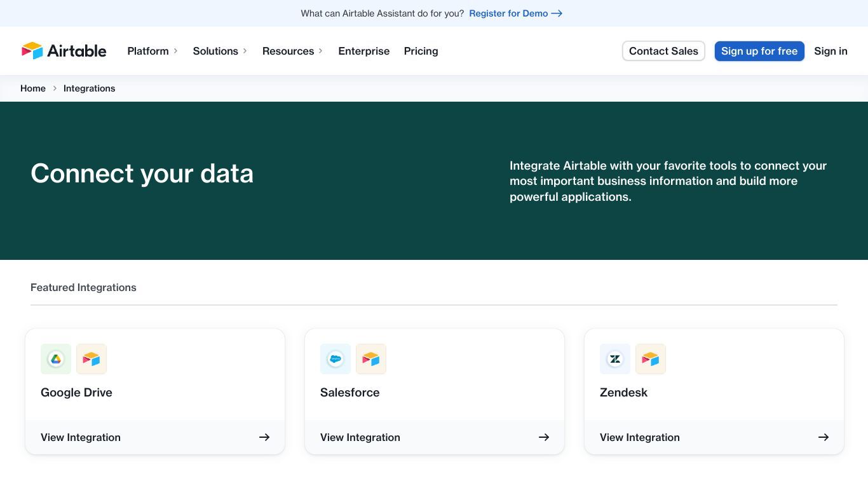Click the 'Integrate Airtable with your favorite tools' paragraph
The height and width of the screenshot is (488, 868).
tap(668, 181)
